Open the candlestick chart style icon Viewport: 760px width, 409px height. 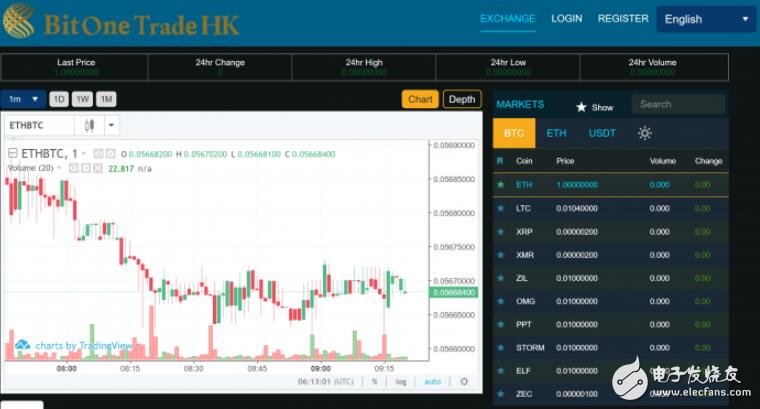89,126
